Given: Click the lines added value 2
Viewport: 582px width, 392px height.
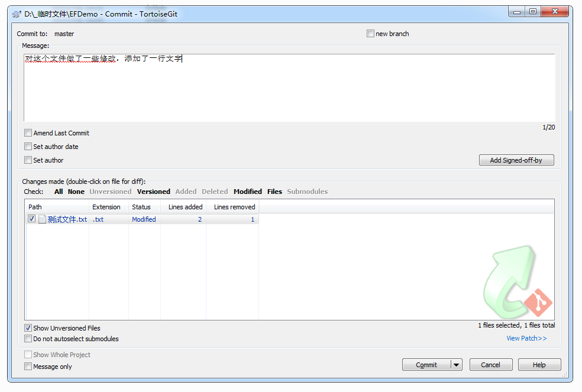Looking at the screenshot, I should [x=200, y=219].
